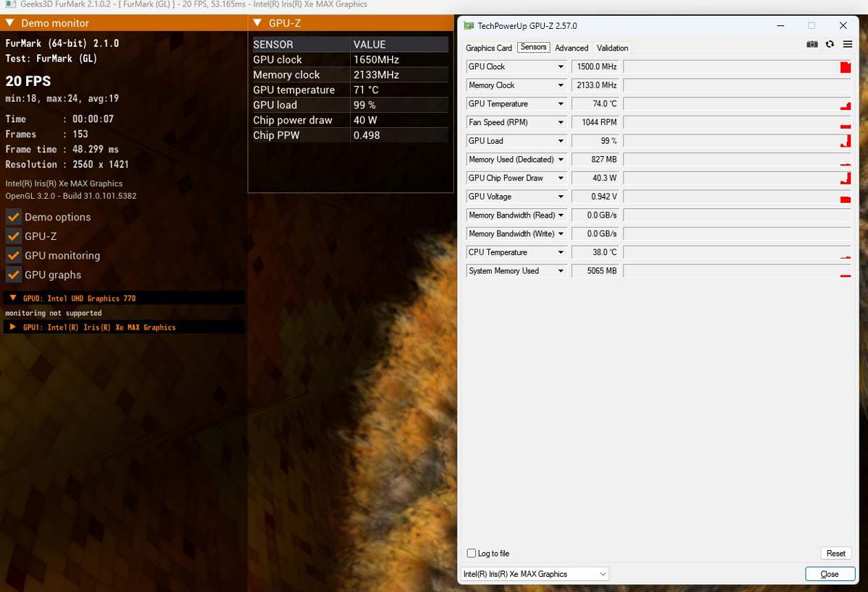Click the GPU-Z screenshot camera icon
This screenshot has height=592, width=868.
tap(812, 44)
